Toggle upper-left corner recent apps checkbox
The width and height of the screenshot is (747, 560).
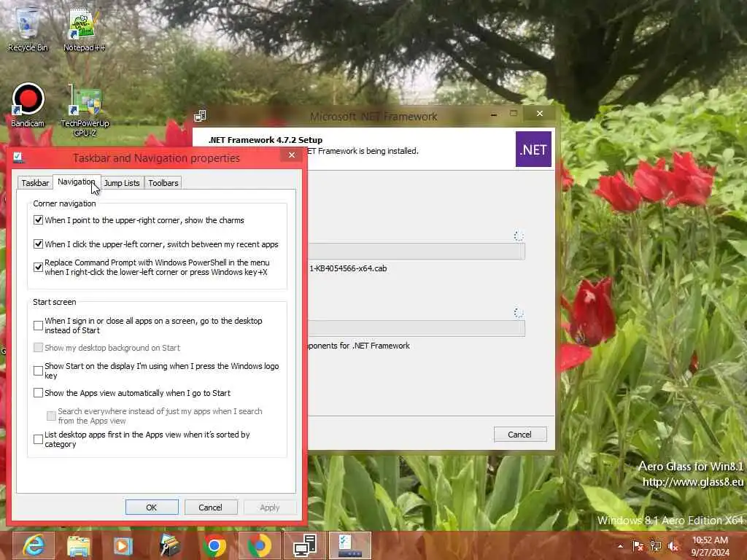(x=38, y=244)
